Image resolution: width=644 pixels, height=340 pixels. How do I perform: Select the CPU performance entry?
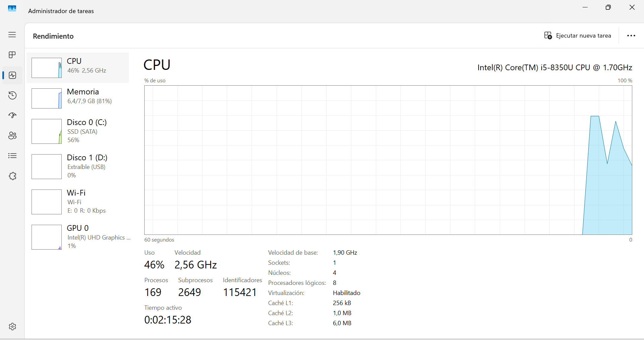click(86, 66)
